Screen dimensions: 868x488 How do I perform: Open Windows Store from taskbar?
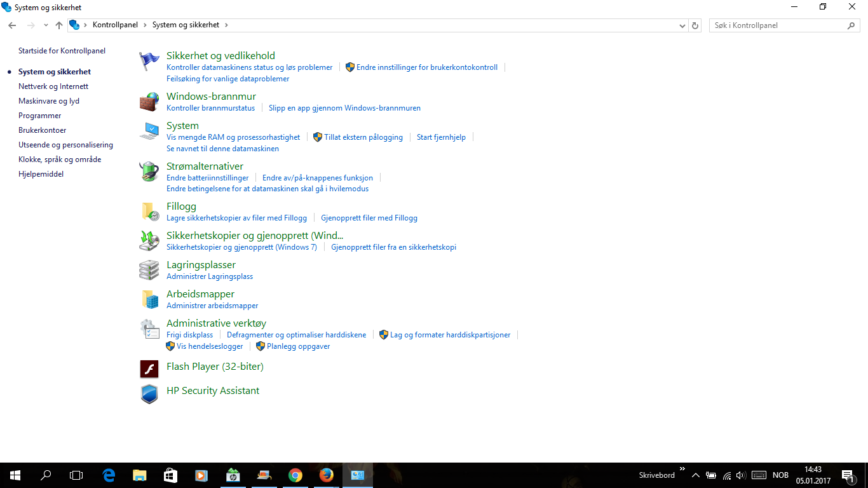tap(170, 475)
